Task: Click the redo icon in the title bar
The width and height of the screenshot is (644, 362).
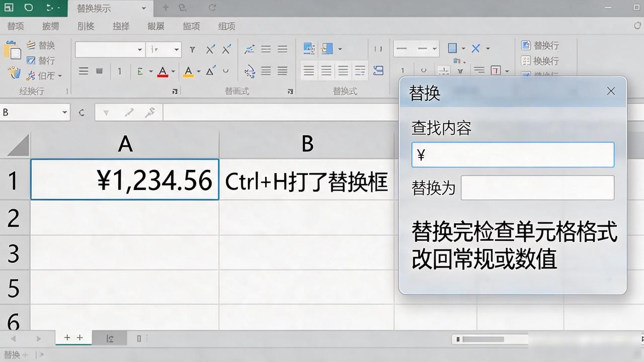Action: (212, 8)
